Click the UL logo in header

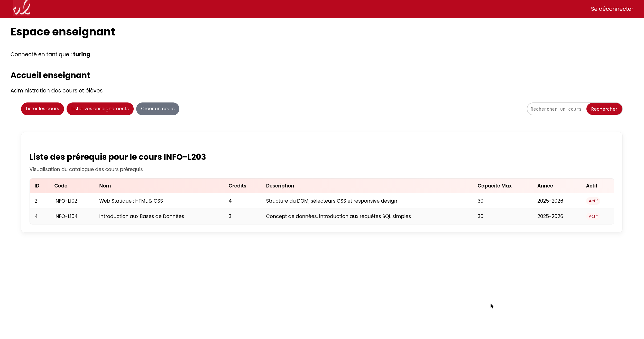[x=22, y=8]
